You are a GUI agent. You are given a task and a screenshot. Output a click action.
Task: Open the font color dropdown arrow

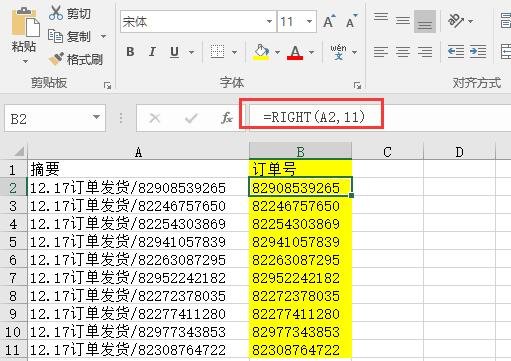(x=311, y=52)
